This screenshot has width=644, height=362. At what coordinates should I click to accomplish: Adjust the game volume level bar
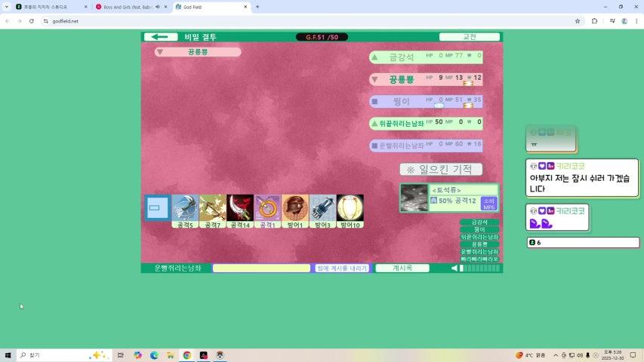point(479,268)
